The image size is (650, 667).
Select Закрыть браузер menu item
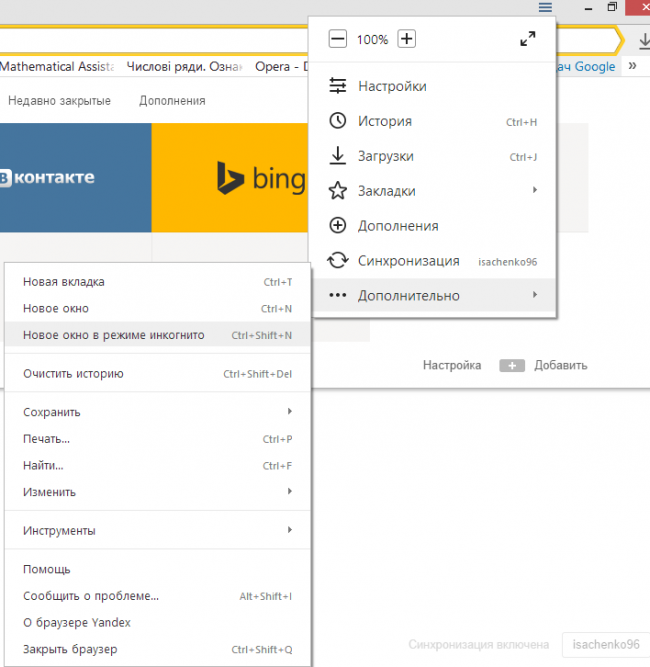point(157,649)
